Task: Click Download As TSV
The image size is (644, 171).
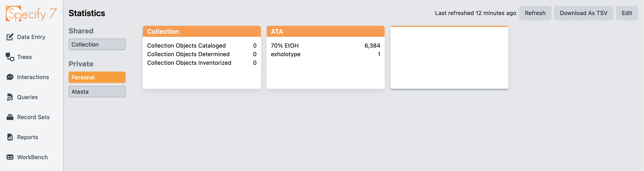Action: tap(583, 13)
